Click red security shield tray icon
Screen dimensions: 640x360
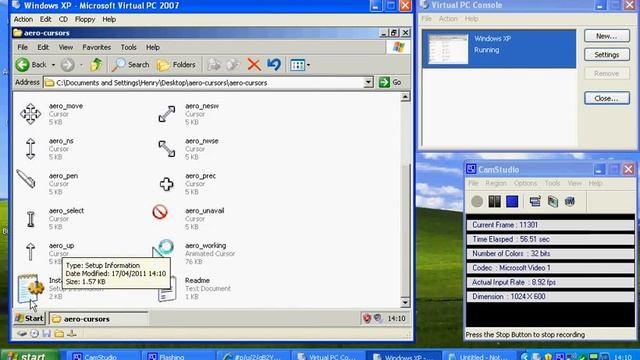click(x=367, y=318)
